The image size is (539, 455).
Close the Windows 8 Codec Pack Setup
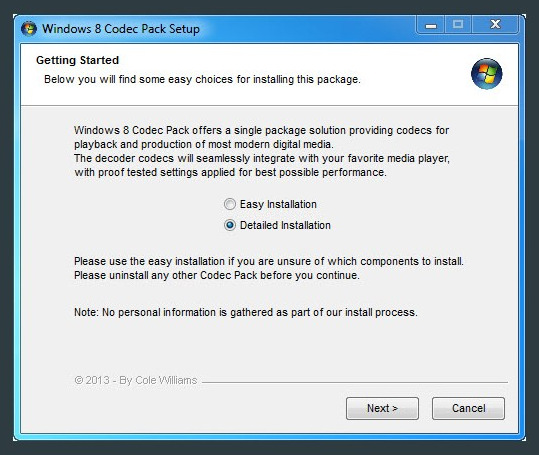495,25
